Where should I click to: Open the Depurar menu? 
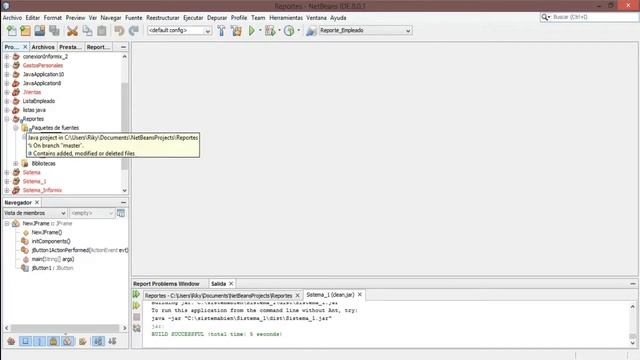(x=217, y=18)
